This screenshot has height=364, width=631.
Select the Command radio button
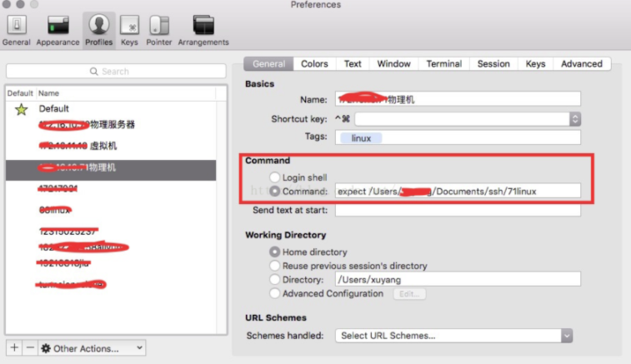tap(274, 191)
